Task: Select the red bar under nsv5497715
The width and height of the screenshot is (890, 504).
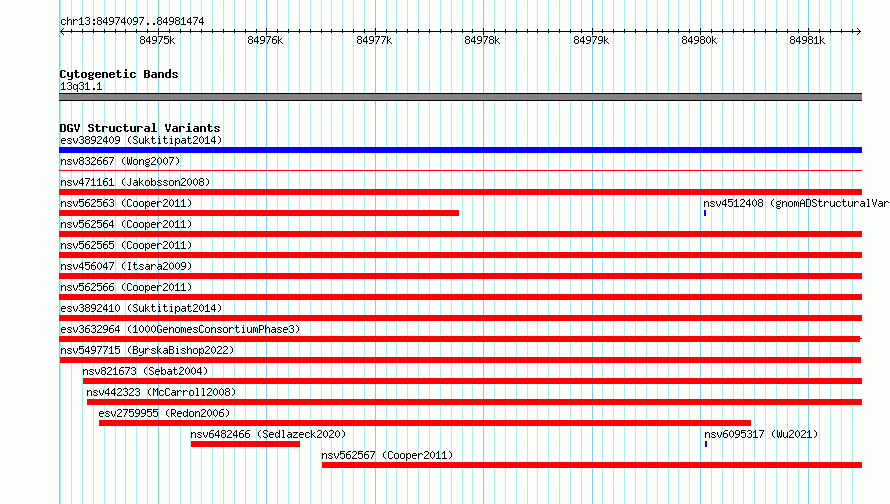Action: (x=460, y=360)
